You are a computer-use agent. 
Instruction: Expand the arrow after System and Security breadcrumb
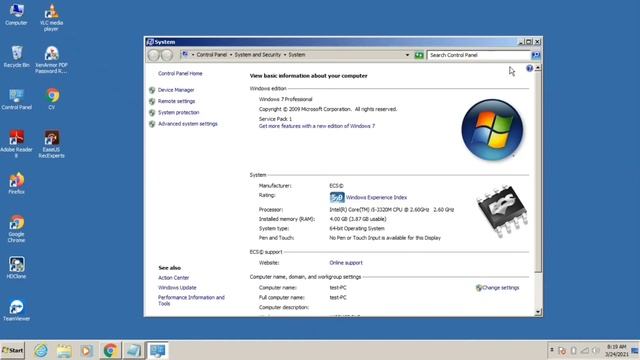click(284, 55)
